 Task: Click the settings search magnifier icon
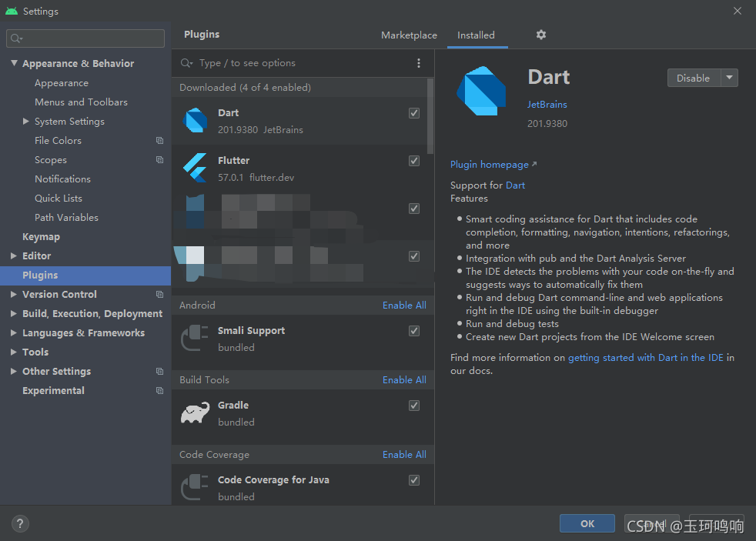pos(16,38)
